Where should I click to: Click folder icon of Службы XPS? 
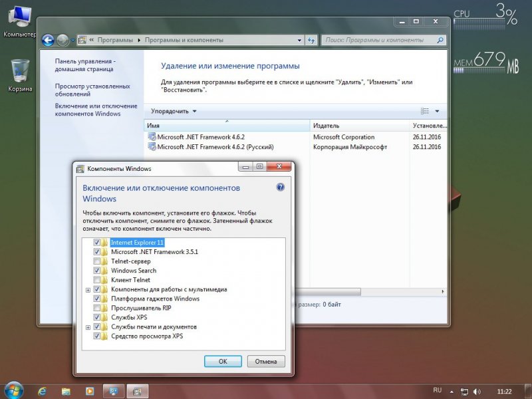pyautogui.click(x=104, y=317)
